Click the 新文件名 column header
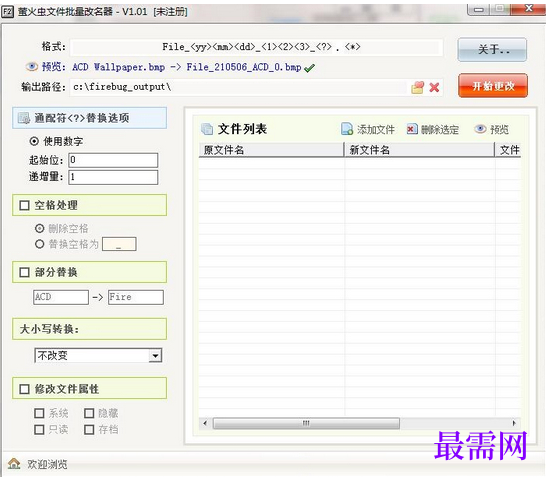This screenshot has height=477, width=546. (x=419, y=150)
